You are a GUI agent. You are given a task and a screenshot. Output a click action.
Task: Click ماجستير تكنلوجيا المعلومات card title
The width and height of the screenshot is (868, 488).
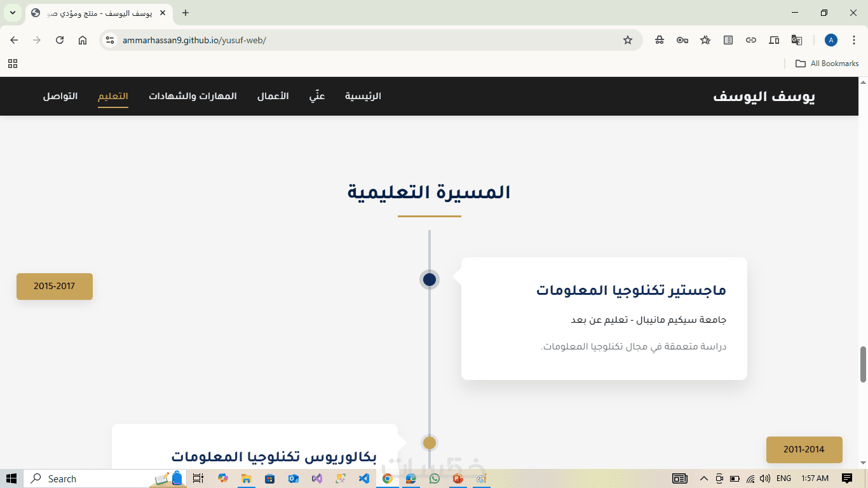point(631,290)
